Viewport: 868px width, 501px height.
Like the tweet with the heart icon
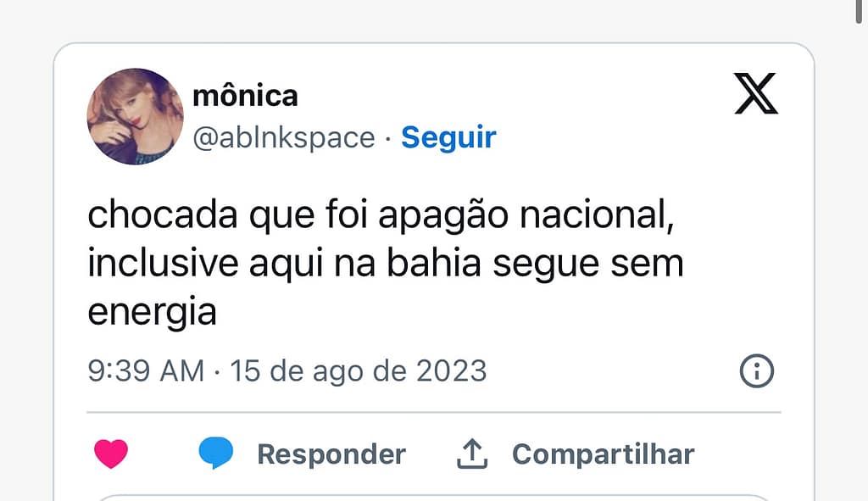pos(111,454)
